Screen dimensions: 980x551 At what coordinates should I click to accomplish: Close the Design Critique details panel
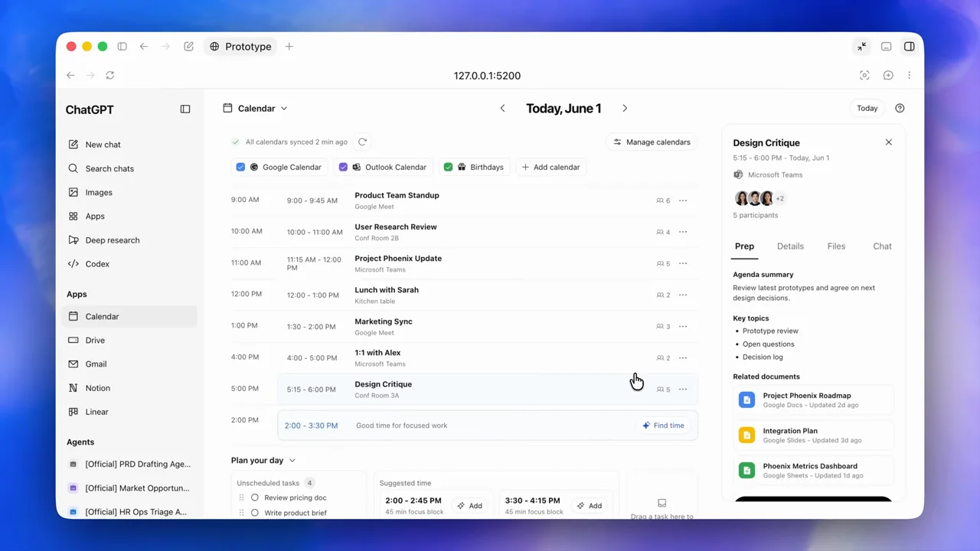[889, 142]
